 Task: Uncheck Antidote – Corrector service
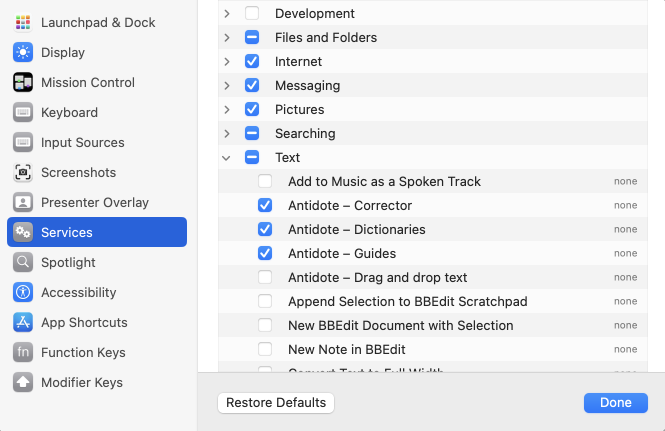[x=265, y=205]
